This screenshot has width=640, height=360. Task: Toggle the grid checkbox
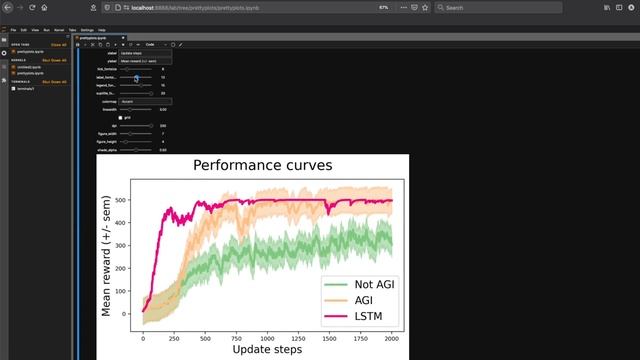(120, 118)
